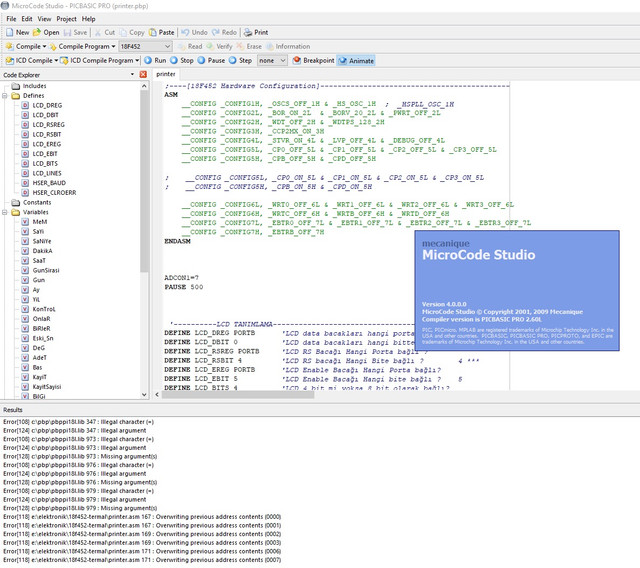Open the Compile dropdown arrow
The image size is (640, 568).
point(44,47)
